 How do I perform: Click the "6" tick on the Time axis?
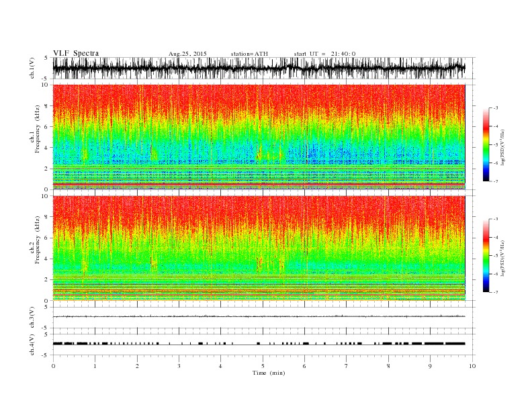pyautogui.click(x=304, y=366)
